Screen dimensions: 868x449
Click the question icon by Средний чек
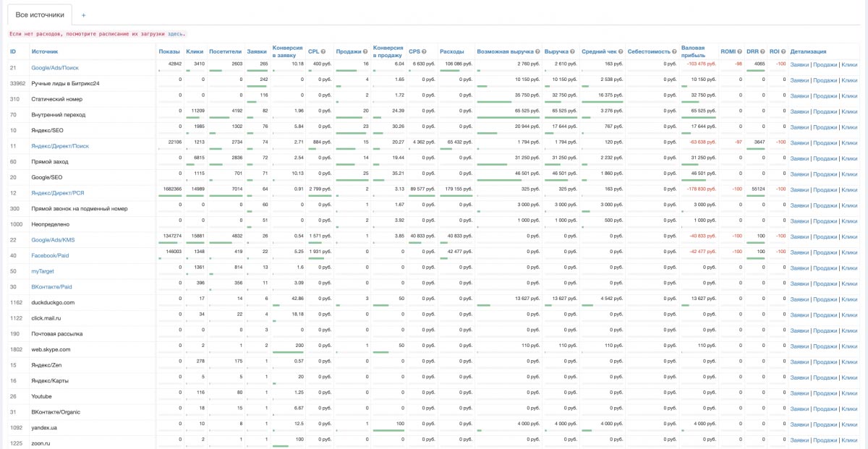[621, 52]
